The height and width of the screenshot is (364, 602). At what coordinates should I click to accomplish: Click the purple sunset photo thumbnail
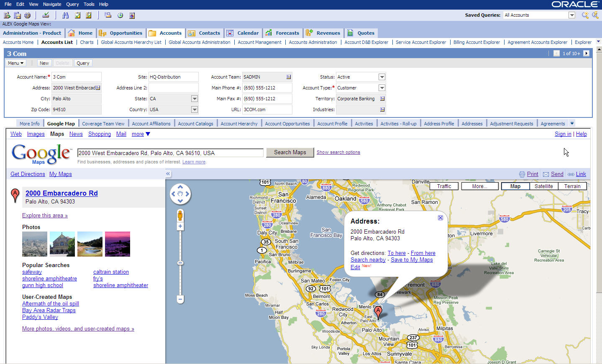[118, 244]
